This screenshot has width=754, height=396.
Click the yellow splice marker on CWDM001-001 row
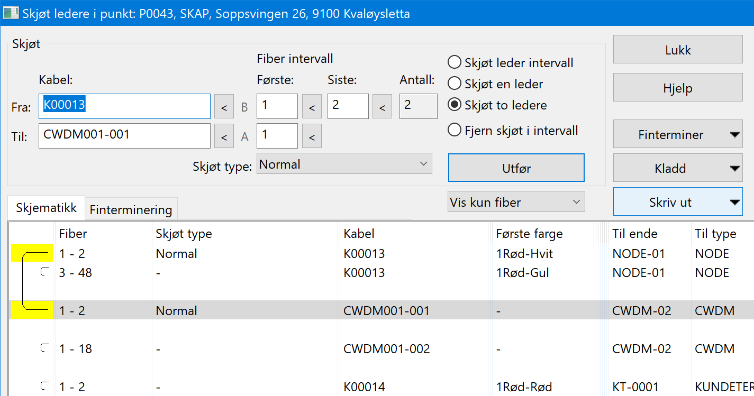tap(32, 310)
